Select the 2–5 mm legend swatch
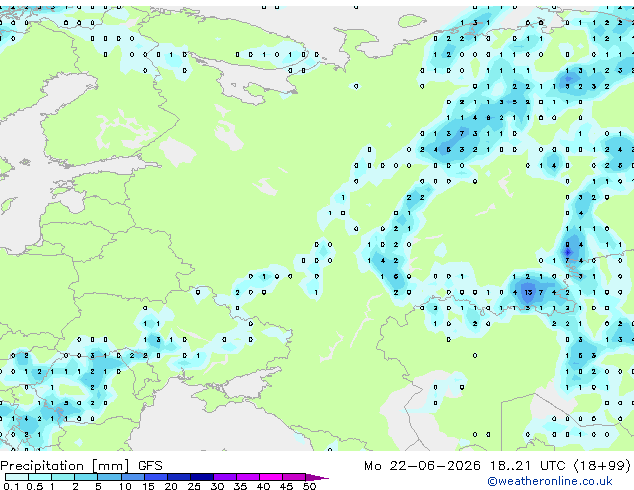634x490 pixels. [x=86, y=477]
